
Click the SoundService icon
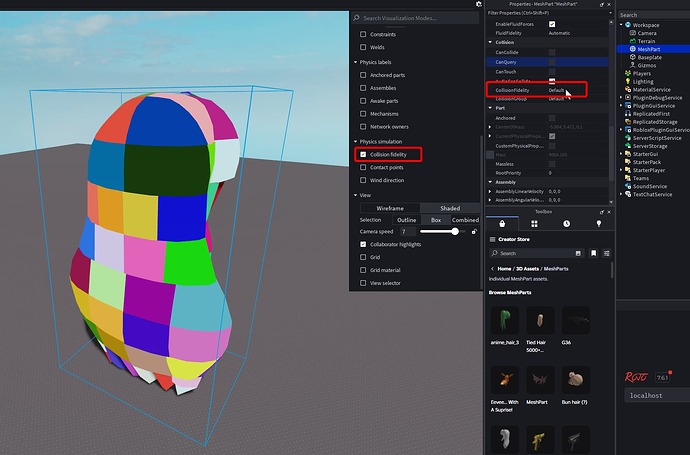tap(628, 186)
